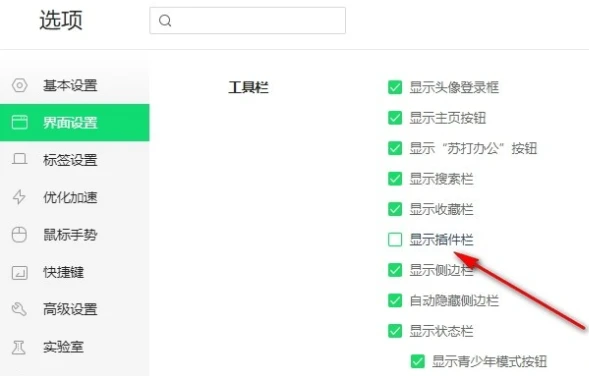Uncheck 显示状态栏 checkbox
The height and width of the screenshot is (376, 589).
[395, 331]
